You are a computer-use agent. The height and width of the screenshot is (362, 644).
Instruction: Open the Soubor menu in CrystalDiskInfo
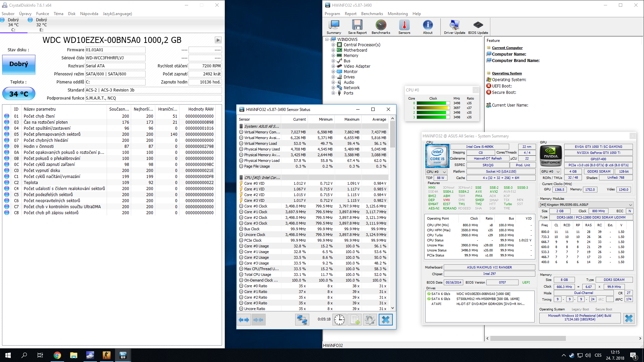(8, 14)
